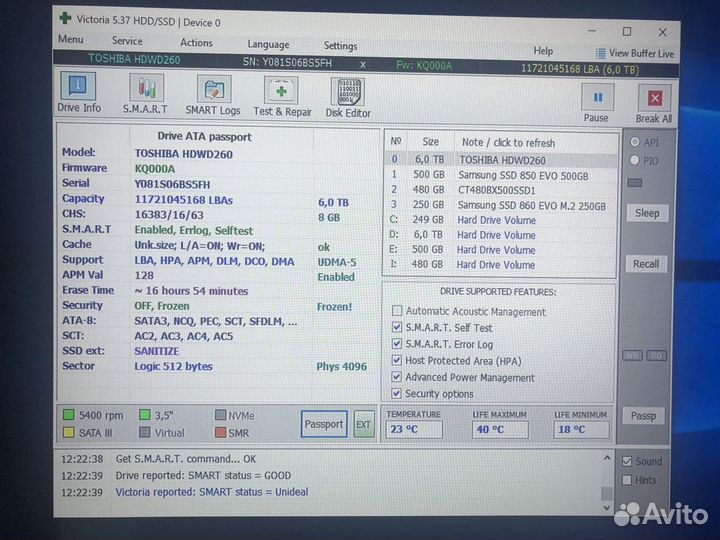Click the green Victoria cross logo

[65, 18]
